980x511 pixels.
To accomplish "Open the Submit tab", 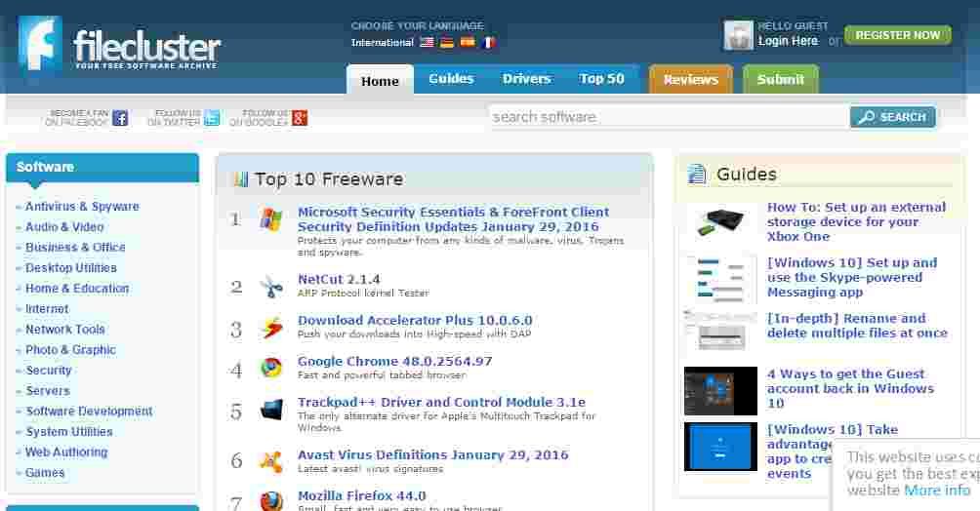I will pos(781,79).
